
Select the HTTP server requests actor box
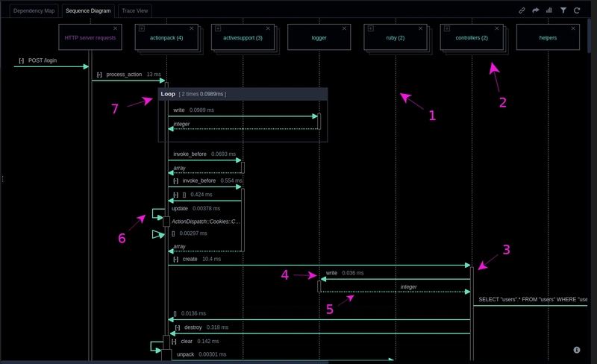[x=90, y=37]
